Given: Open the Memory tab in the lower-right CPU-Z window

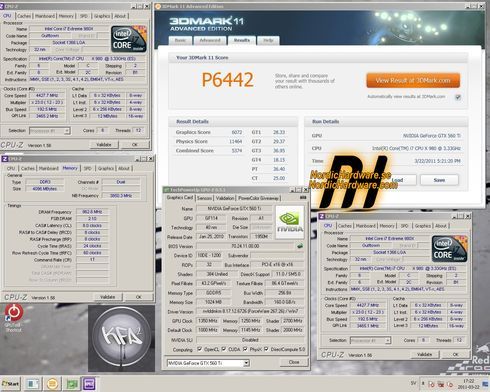Looking at the screenshot, I should click(x=387, y=226).
